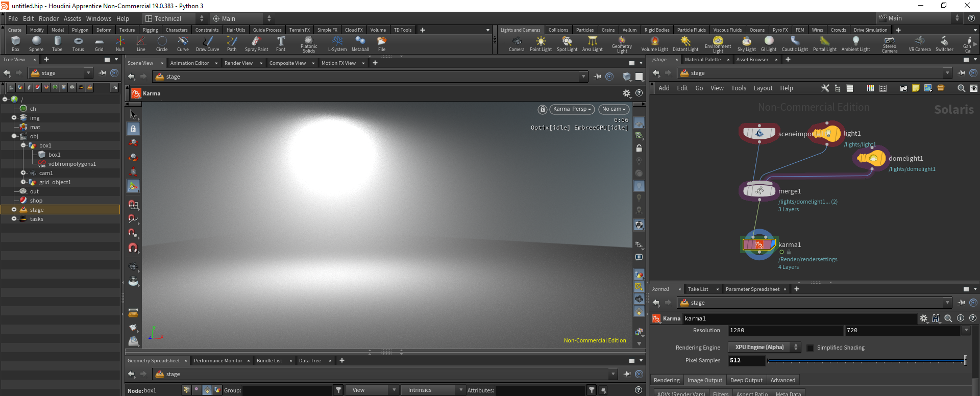Select the vdbfrompolygons1 tree item
The height and width of the screenshot is (396, 980).
[72, 164]
